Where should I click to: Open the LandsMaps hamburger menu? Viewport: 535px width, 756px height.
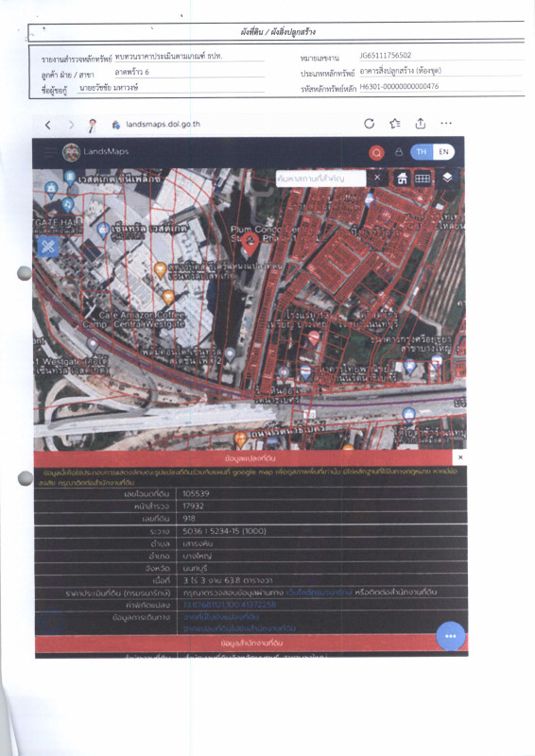coord(50,152)
